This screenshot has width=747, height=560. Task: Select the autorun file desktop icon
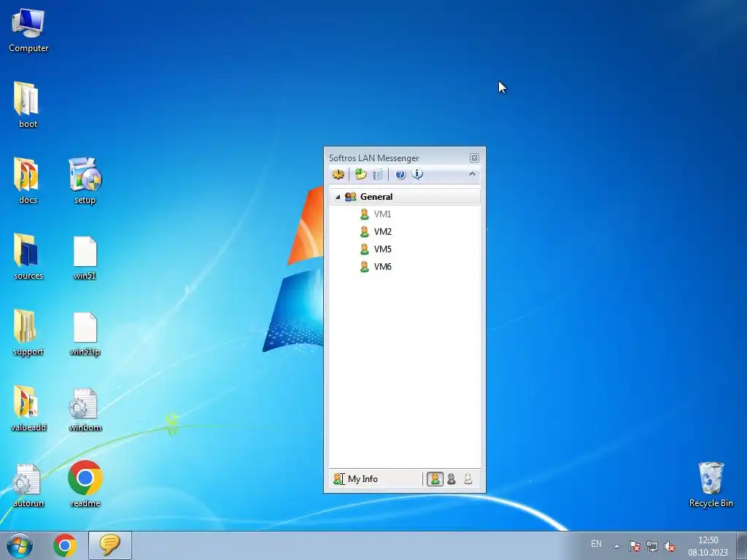(x=28, y=485)
